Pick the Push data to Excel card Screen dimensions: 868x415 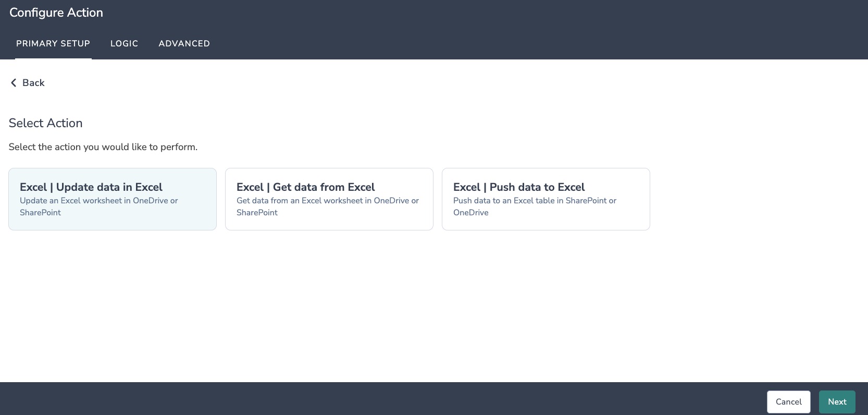coord(546,199)
